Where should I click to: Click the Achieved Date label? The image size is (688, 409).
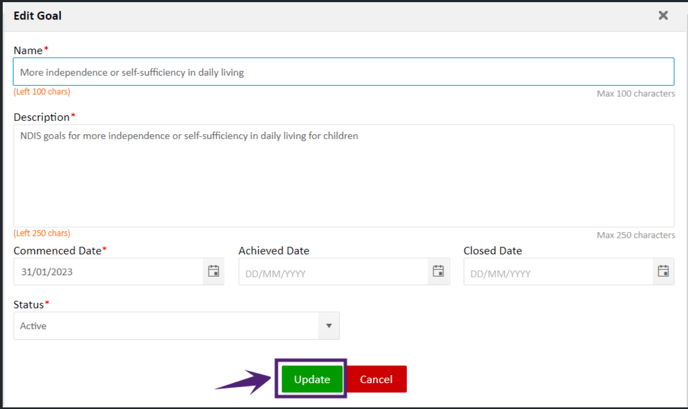pyautogui.click(x=274, y=251)
